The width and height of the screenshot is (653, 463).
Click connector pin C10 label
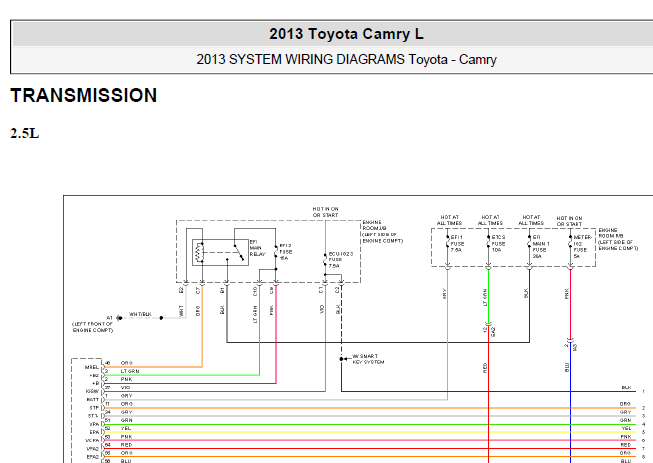click(255, 291)
